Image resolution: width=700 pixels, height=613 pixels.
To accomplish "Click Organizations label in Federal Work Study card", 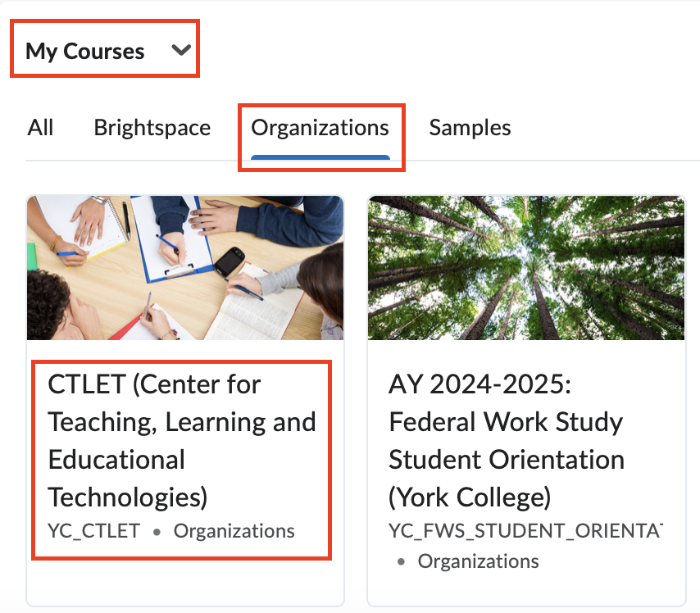I will 478,561.
